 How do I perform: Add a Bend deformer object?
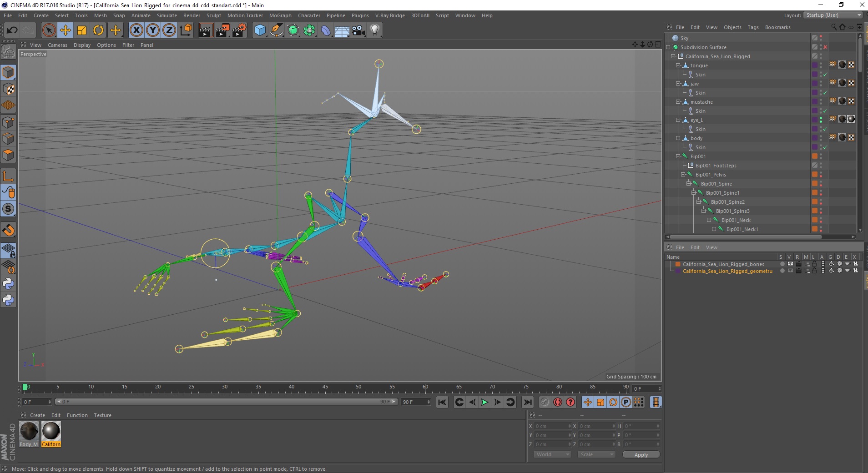click(x=326, y=30)
